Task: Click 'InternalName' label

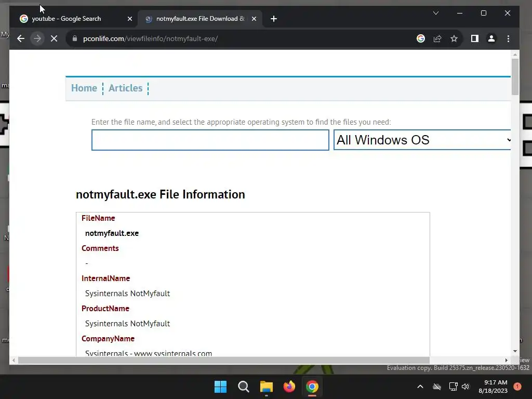Action: click(x=105, y=278)
